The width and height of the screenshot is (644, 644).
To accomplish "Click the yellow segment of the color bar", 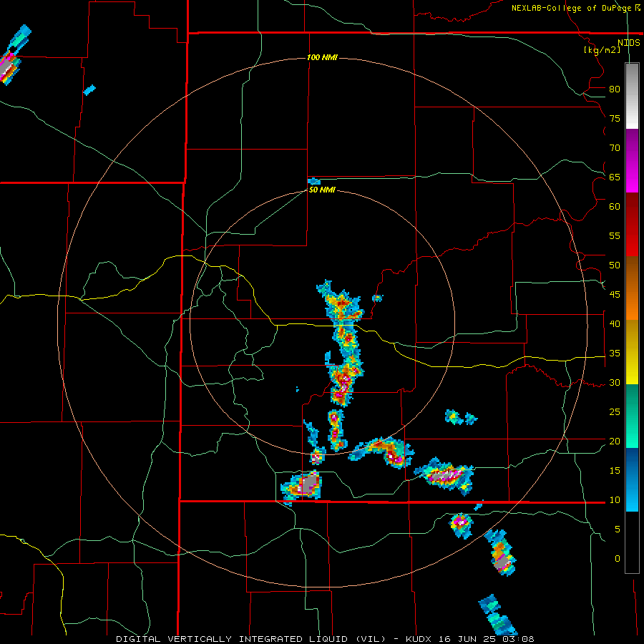I will [x=632, y=351].
